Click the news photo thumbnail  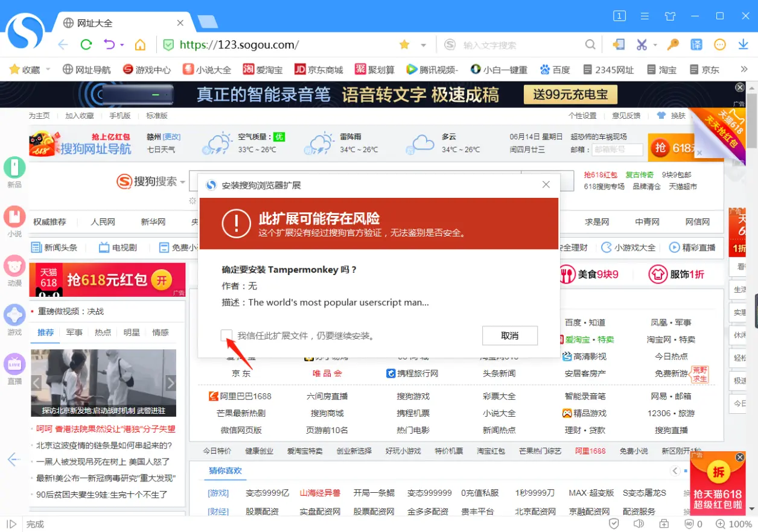tap(103, 382)
